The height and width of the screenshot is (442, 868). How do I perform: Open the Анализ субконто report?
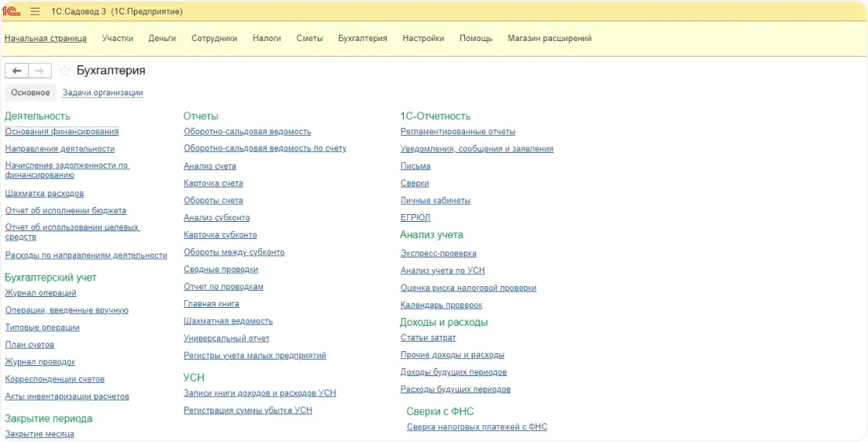(216, 218)
